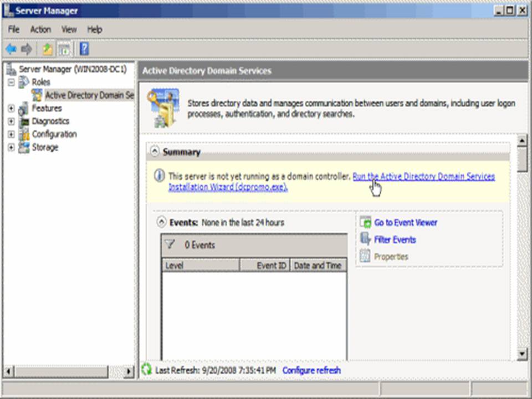Viewport: 532px width, 399px height.
Task: Click the Go to Event Viewer icon
Action: (x=365, y=222)
